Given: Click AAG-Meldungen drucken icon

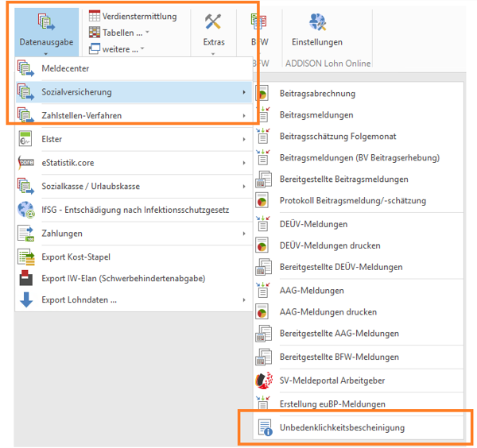Looking at the screenshot, I should point(262,312).
